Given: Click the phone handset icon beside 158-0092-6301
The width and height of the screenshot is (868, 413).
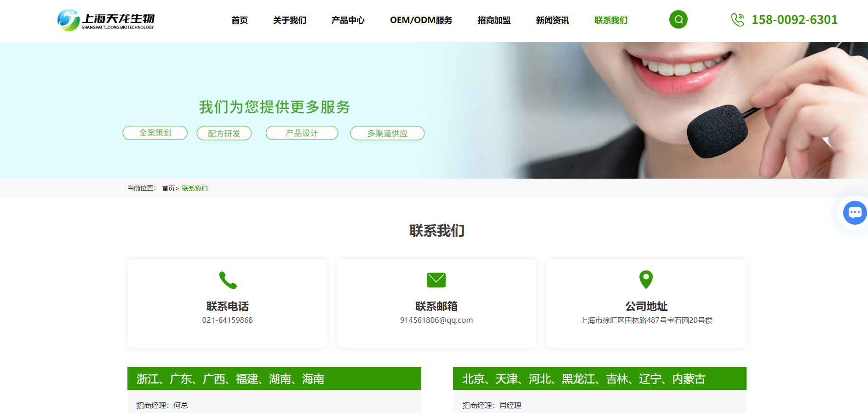Looking at the screenshot, I should [x=737, y=20].
